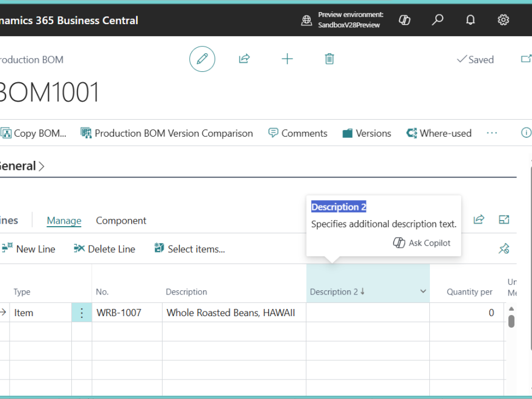Open the notifications bell
Image resolution: width=532 pixels, height=399 pixels.
[x=470, y=20]
